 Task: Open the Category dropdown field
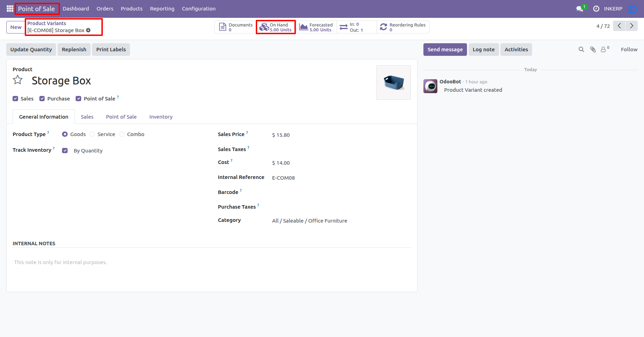tap(341, 221)
